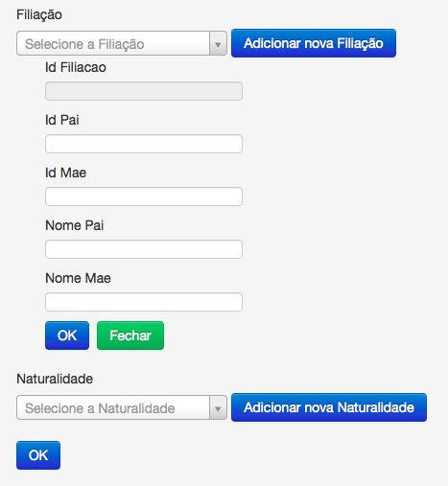Click the Naturalidade section label
448x486 pixels.
55,379
